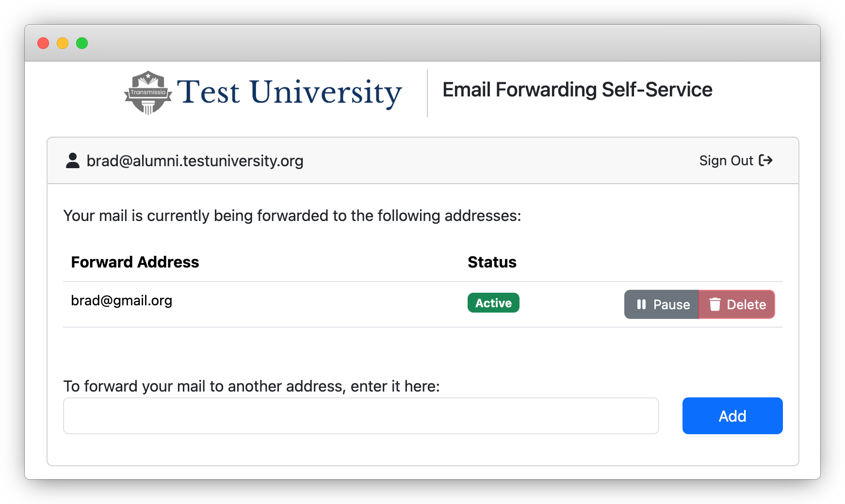This screenshot has height=504, width=845.
Task: Click the Test University wordmark
Action: pos(289,92)
